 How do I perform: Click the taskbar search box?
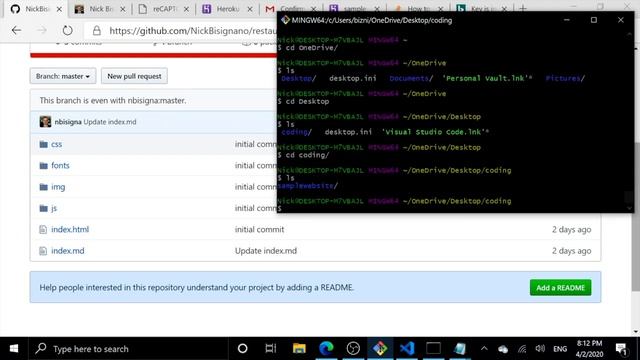(129, 349)
